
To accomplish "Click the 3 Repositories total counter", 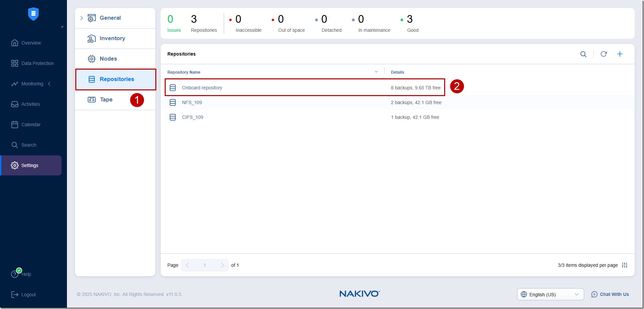I will click(204, 23).
